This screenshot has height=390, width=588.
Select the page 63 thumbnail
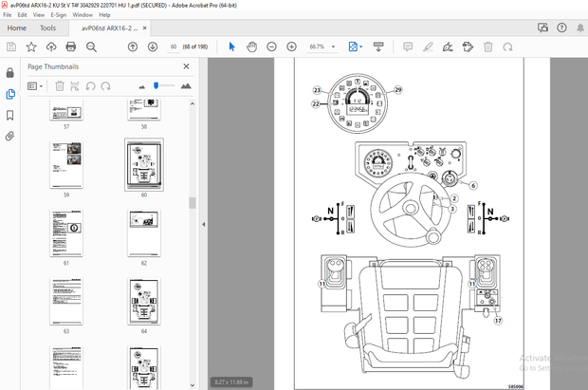click(x=66, y=303)
